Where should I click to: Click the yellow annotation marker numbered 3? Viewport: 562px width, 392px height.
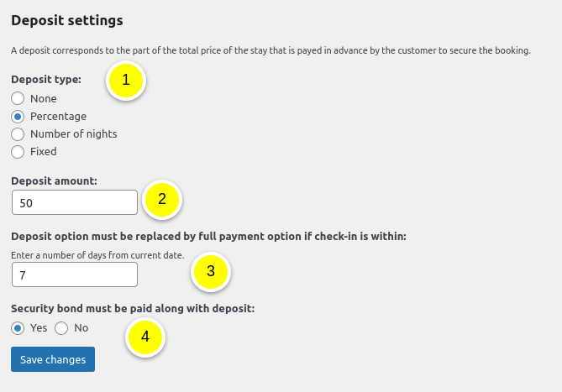[x=211, y=271]
